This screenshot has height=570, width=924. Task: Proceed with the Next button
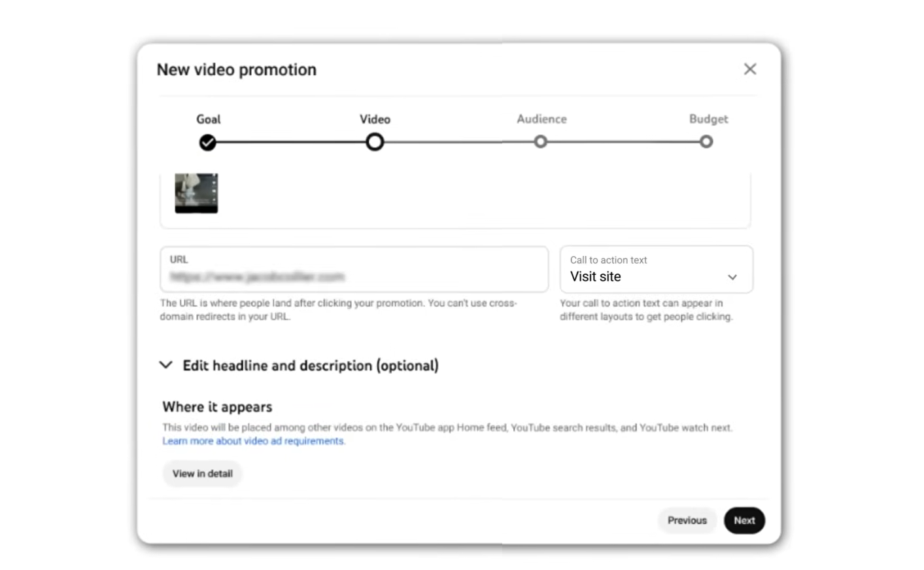744,520
